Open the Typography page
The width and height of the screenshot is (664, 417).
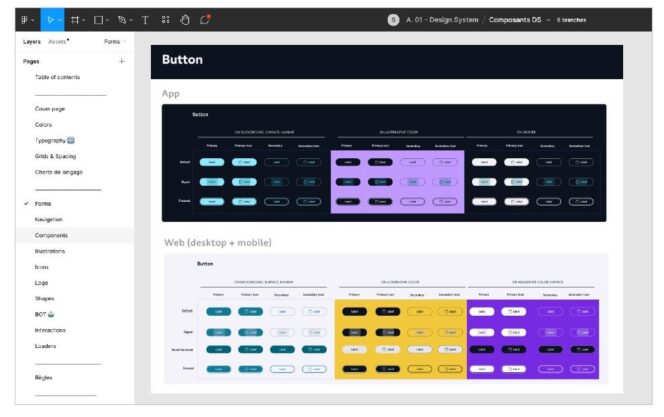tap(55, 141)
